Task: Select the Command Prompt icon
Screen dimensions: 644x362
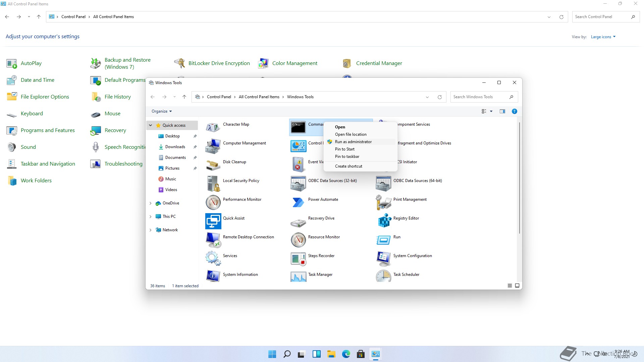Action: (x=298, y=127)
